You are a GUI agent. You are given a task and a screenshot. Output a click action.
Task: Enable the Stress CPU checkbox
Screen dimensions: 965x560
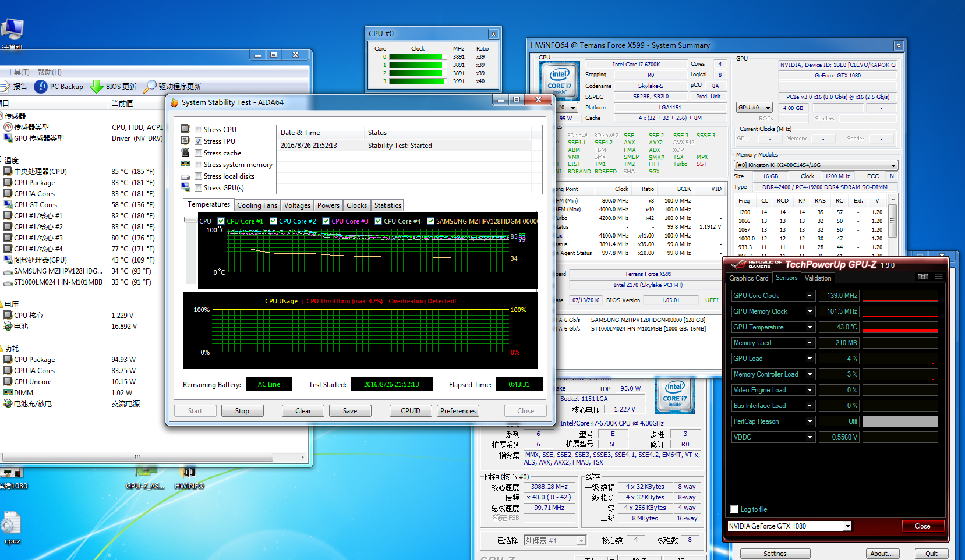[x=199, y=130]
